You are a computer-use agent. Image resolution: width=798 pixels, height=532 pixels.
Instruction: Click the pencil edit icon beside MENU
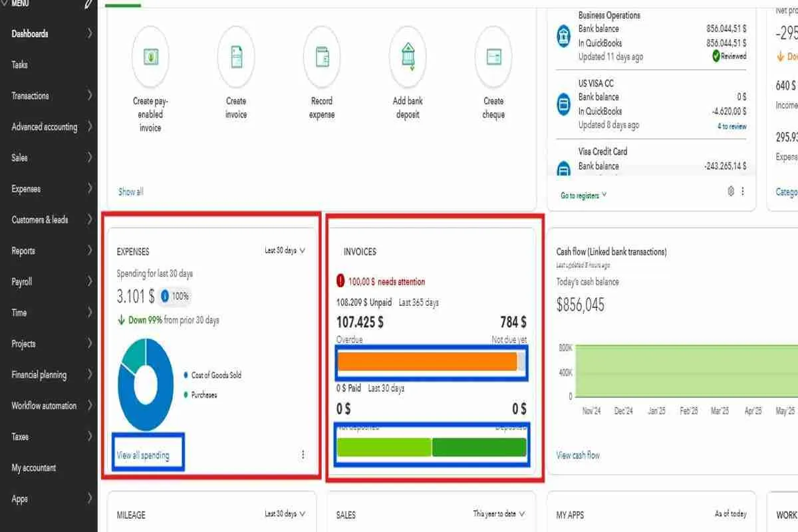pyautogui.click(x=87, y=4)
